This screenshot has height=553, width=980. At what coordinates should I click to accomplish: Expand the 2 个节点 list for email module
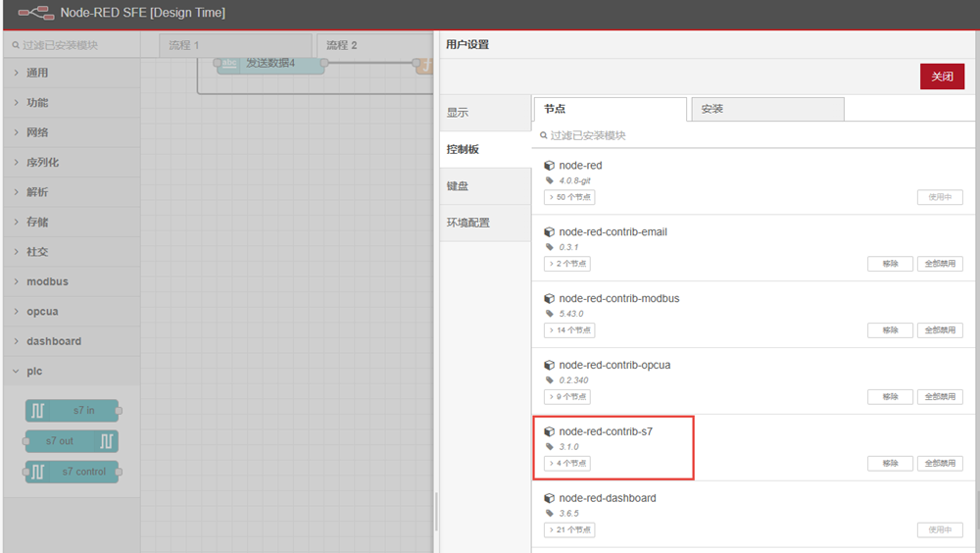[566, 264]
